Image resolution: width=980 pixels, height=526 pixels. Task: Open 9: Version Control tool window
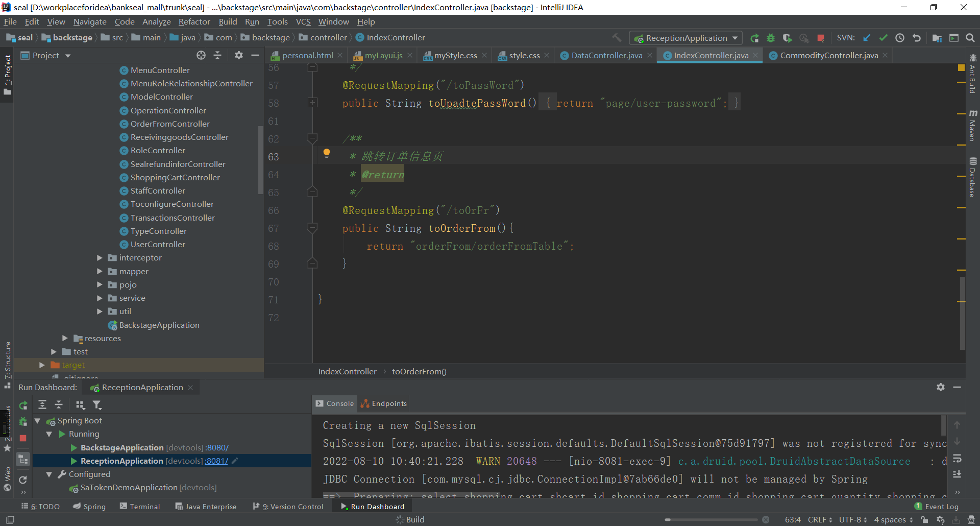288,506
